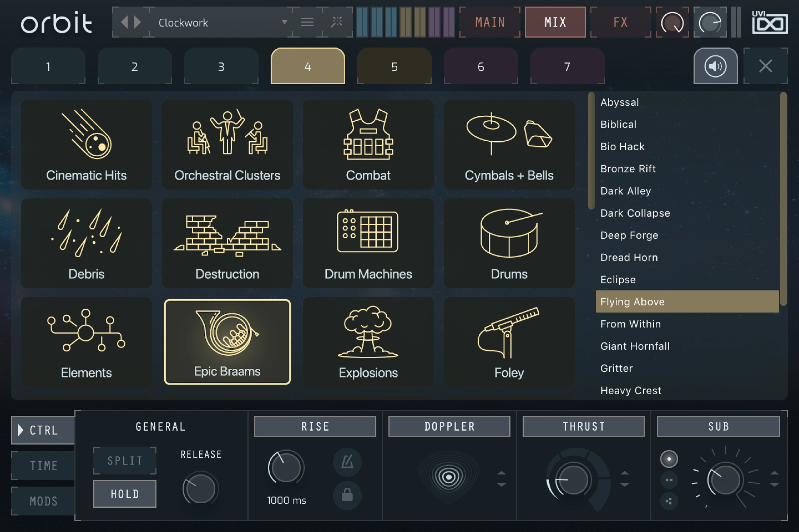Open the TIME section button
Image resolution: width=799 pixels, height=532 pixels.
(43, 466)
